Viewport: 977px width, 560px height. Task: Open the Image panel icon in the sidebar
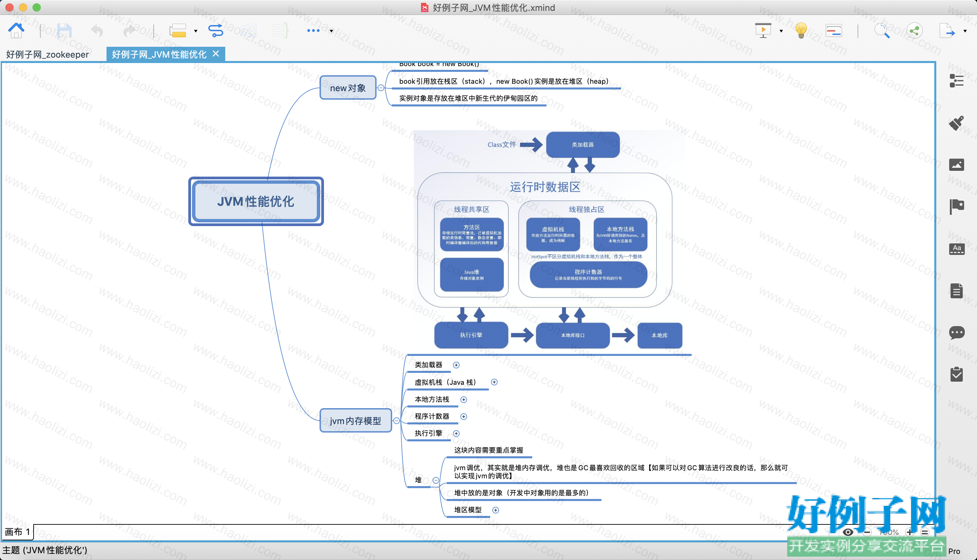[x=957, y=165]
